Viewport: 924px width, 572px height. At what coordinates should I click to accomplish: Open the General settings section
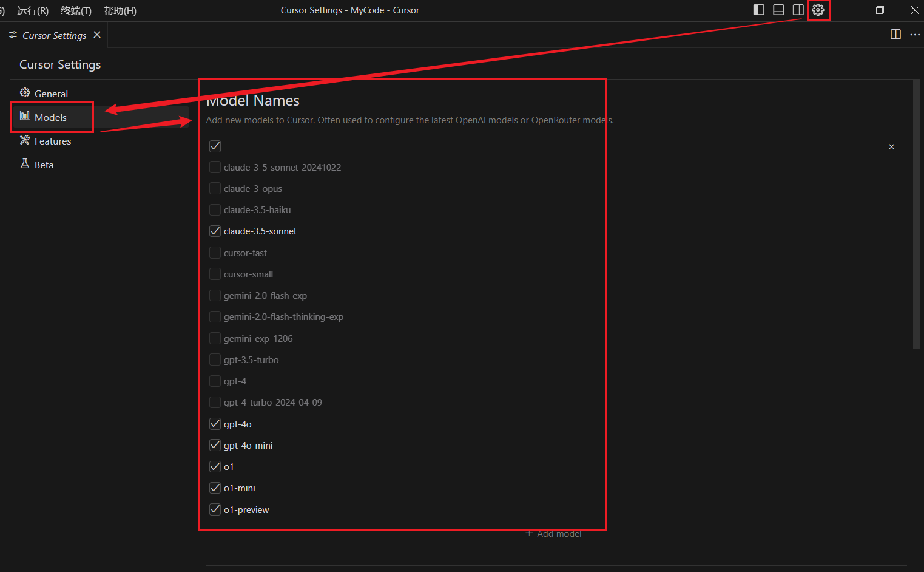[x=51, y=94]
